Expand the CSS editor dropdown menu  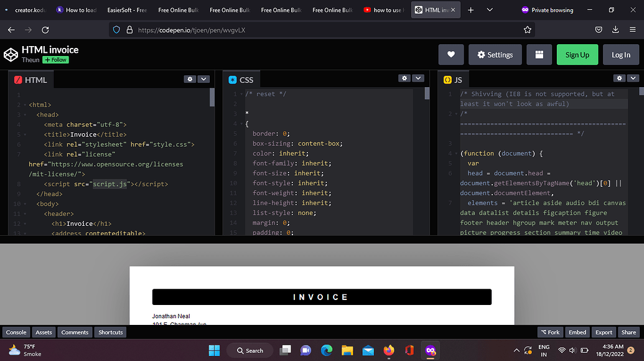click(x=418, y=78)
